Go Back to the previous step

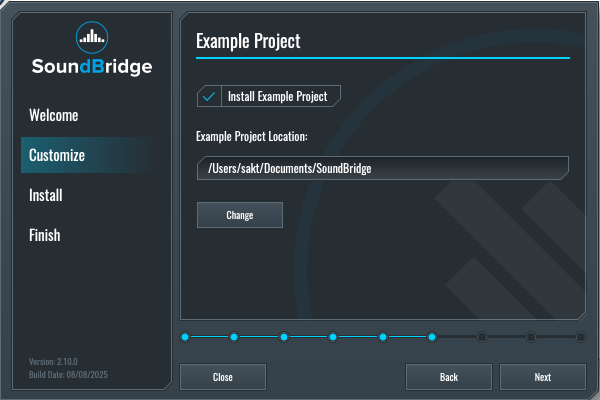coord(449,377)
